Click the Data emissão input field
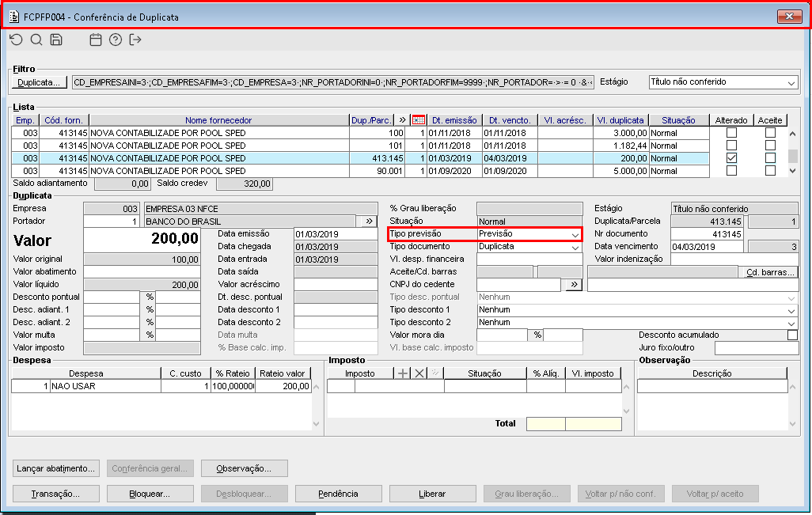The height and width of the screenshot is (515, 812). point(335,234)
